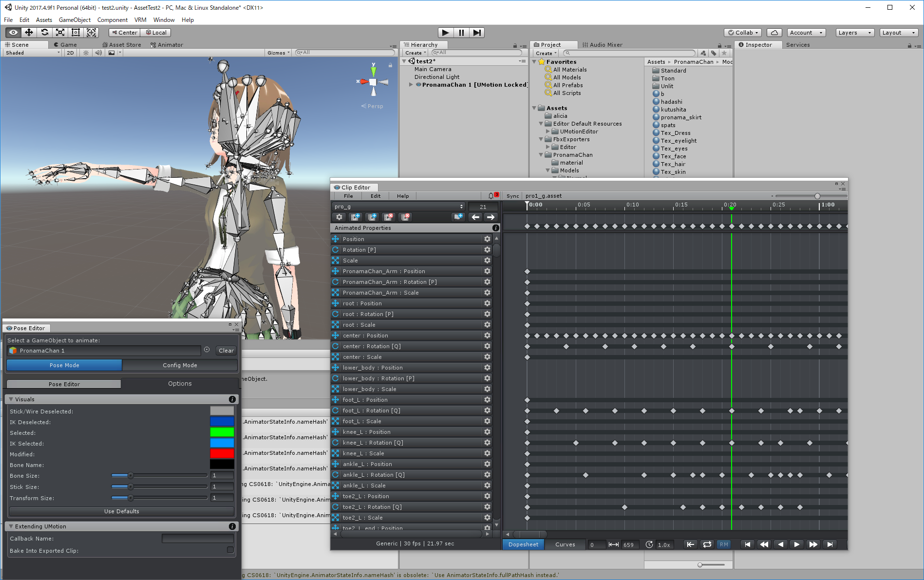924x580 pixels.
Task: Open the Layers dropdown
Action: [854, 33]
